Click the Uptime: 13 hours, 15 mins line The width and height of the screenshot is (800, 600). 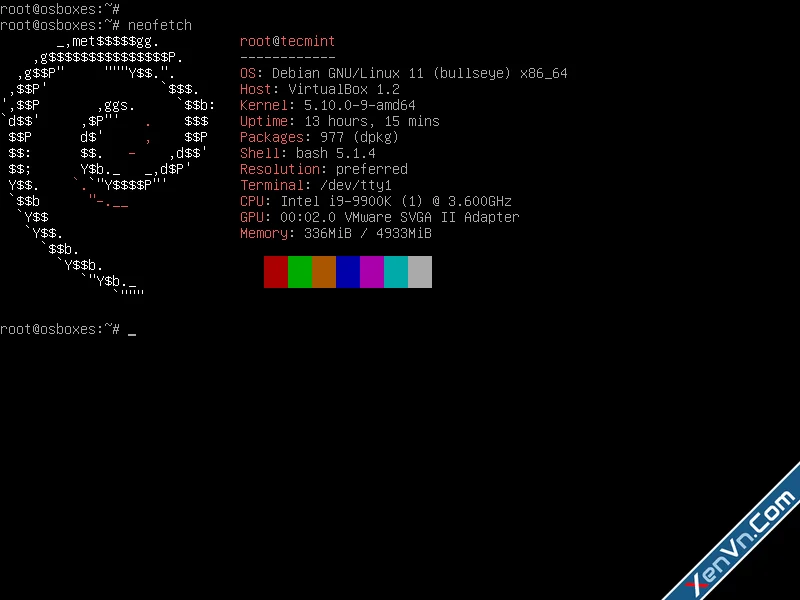(340, 121)
